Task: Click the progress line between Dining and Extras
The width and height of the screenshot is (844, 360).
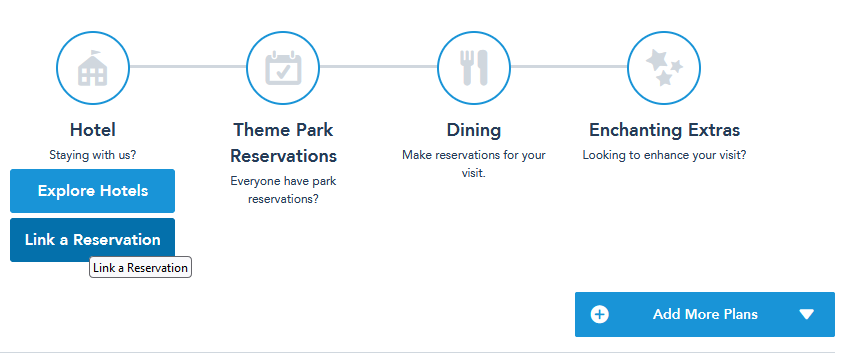Action: 569,67
